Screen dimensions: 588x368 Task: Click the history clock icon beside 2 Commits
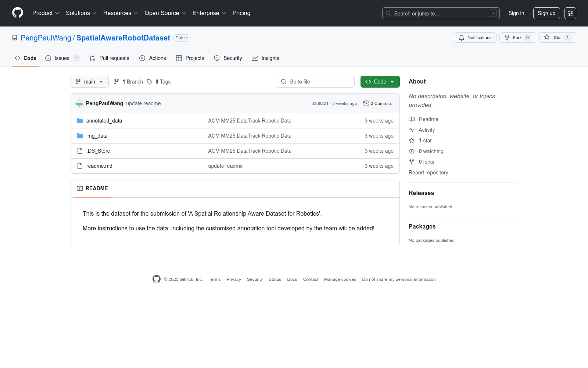[366, 103]
